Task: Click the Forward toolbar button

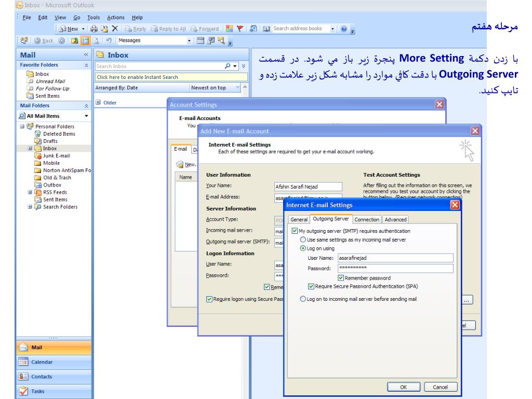Action: 205,29
